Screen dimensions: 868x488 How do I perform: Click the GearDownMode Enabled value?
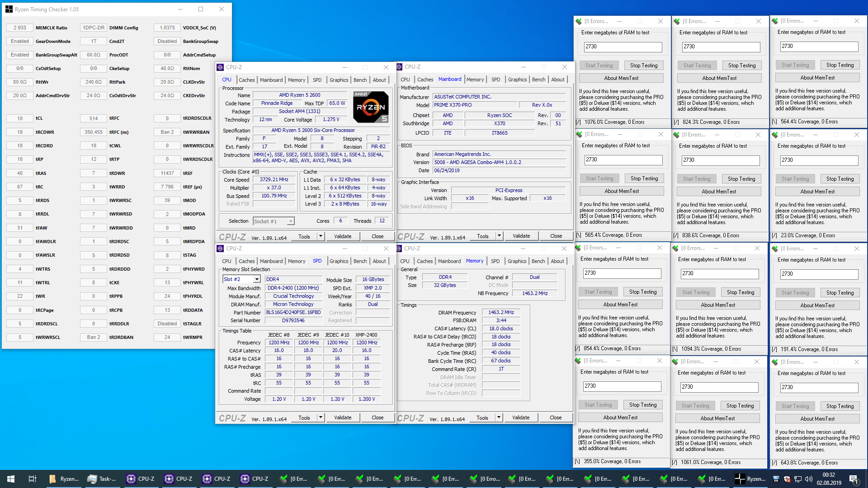click(x=20, y=41)
